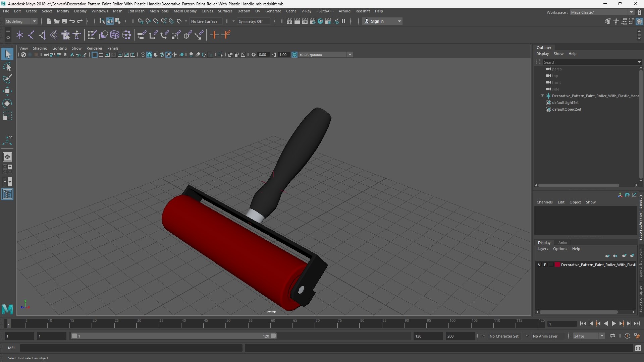
Task: Choose the Move tool in toolbox
Action: point(7,91)
